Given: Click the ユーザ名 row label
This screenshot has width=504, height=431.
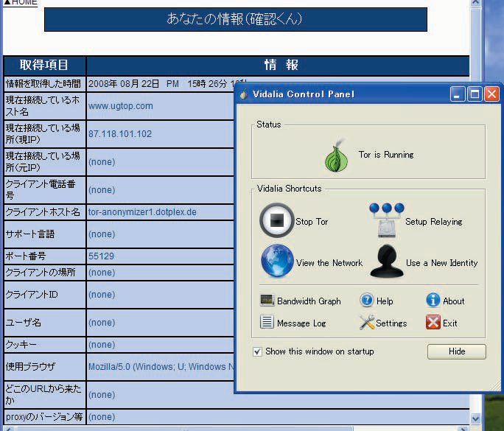Looking at the screenshot, I should pyautogui.click(x=23, y=323).
